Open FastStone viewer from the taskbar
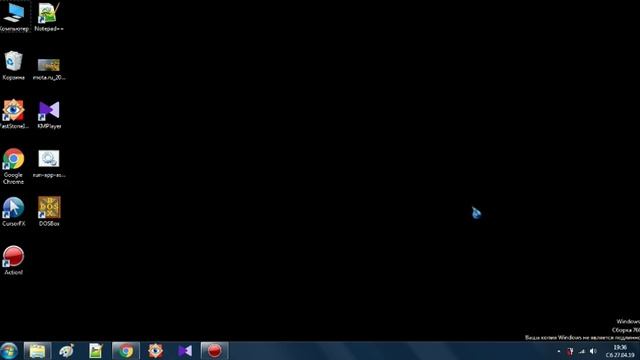The width and height of the screenshot is (640, 360). (156, 351)
